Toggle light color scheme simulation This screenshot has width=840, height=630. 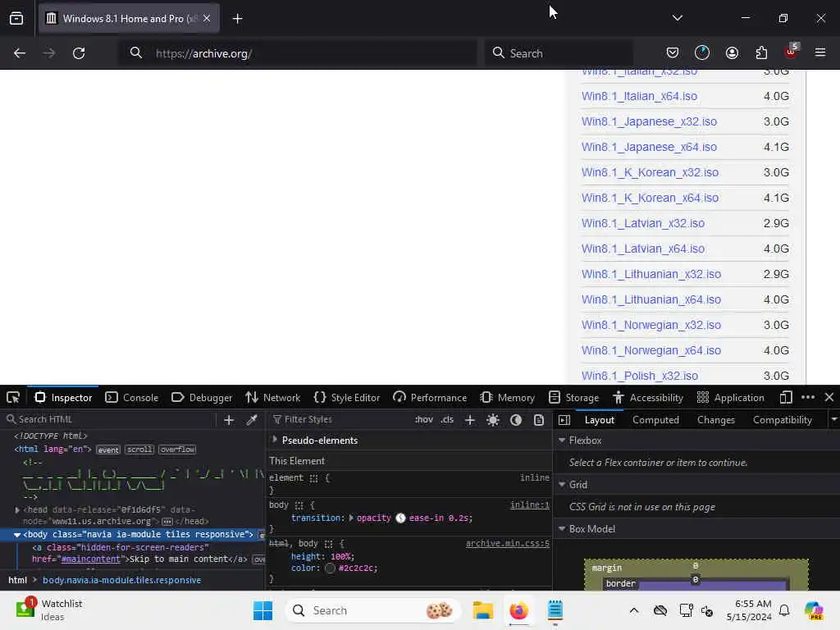point(493,420)
